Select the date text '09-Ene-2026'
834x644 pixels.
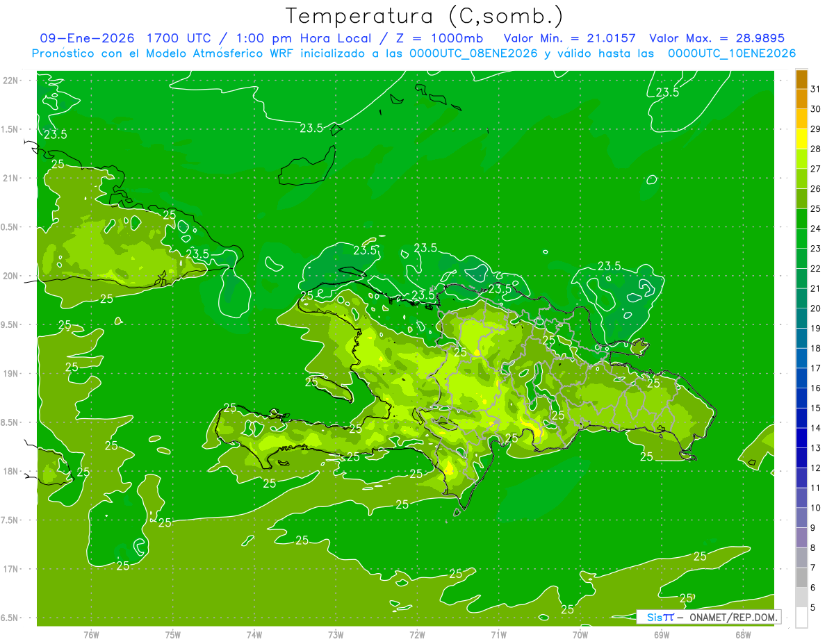87,38
